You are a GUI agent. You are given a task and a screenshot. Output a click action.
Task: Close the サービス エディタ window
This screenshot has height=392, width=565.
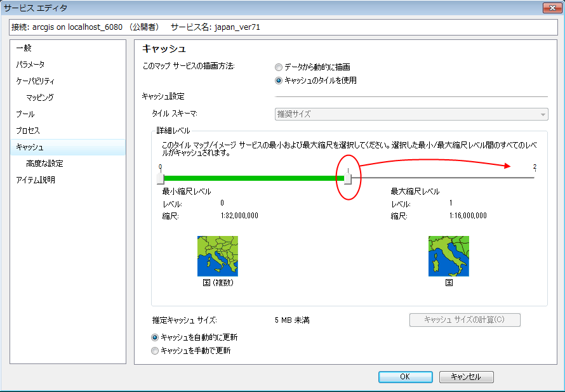pyautogui.click(x=552, y=8)
